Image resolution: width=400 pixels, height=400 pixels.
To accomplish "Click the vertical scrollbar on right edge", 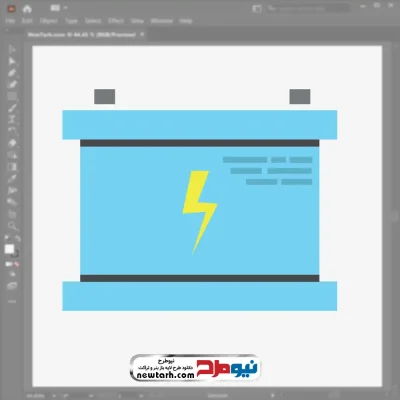I will pyautogui.click(x=395, y=215).
